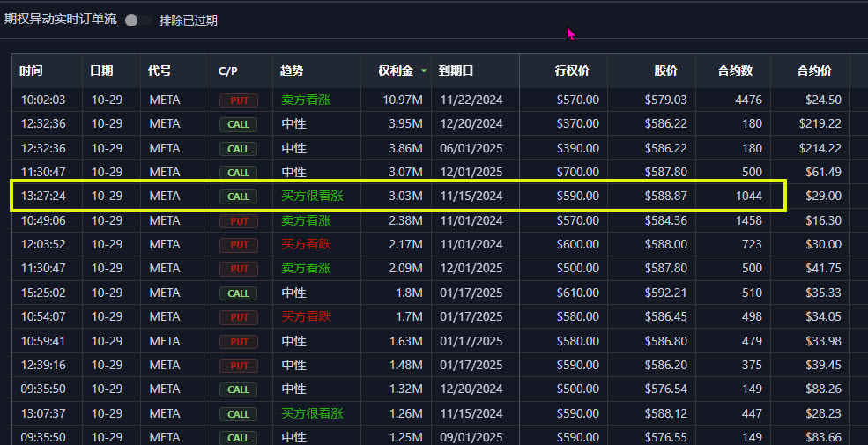Sort table by 时间 column header

pyautogui.click(x=31, y=70)
